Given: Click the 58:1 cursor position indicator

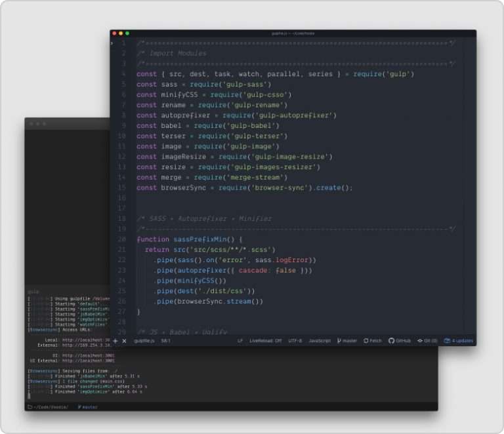Looking at the screenshot, I should point(167,341).
